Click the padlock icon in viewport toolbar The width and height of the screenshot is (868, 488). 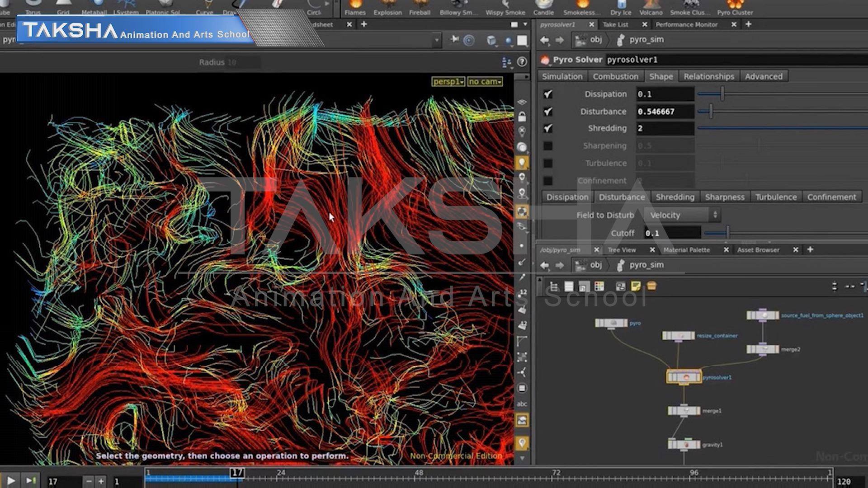click(x=522, y=117)
